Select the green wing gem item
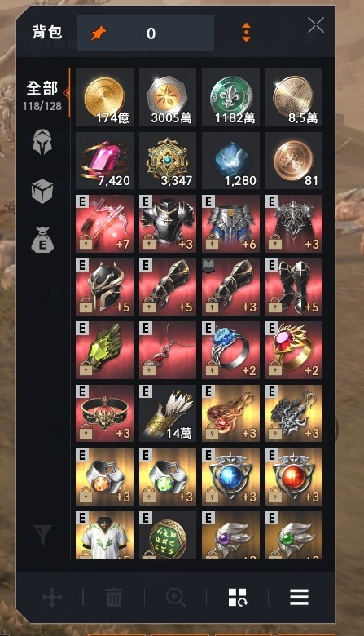Screen dimensions: 364x636 coord(104,351)
